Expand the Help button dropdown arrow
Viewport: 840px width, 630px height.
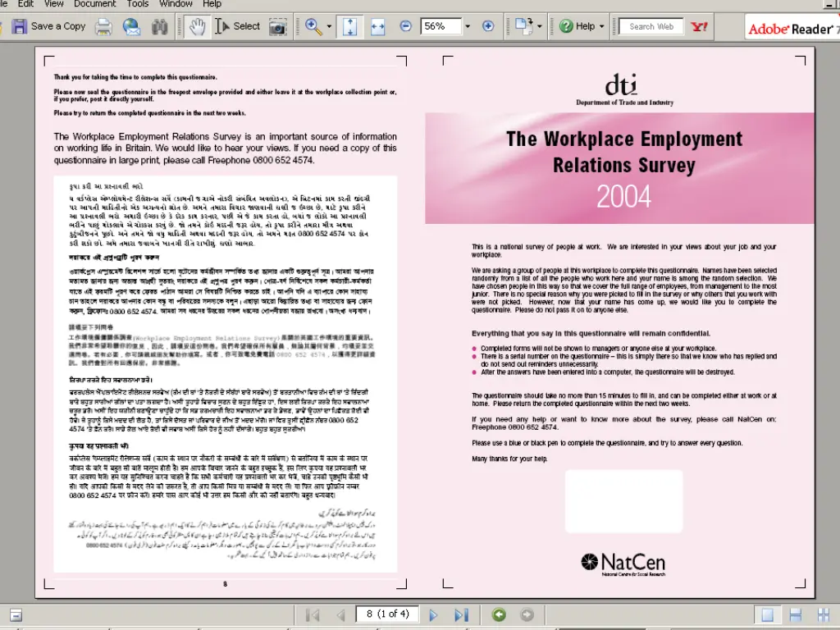(x=602, y=26)
